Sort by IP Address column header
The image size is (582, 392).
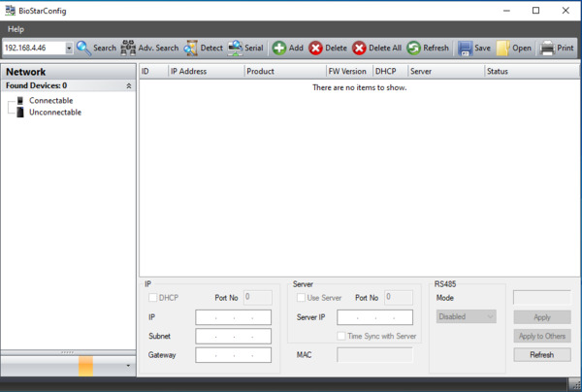[x=207, y=71]
